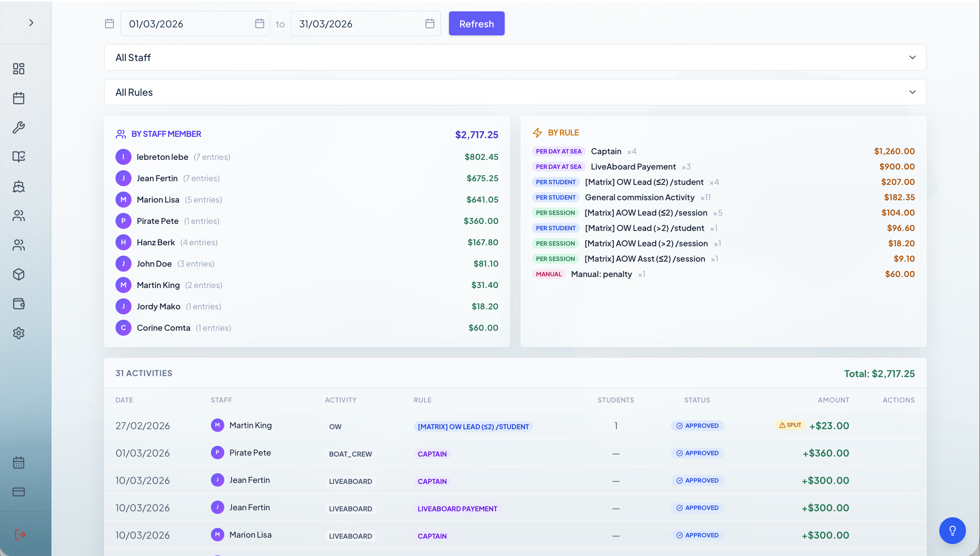Image resolution: width=980 pixels, height=556 pixels.
Task: Open the cube package icon in sidebar
Action: click(19, 274)
